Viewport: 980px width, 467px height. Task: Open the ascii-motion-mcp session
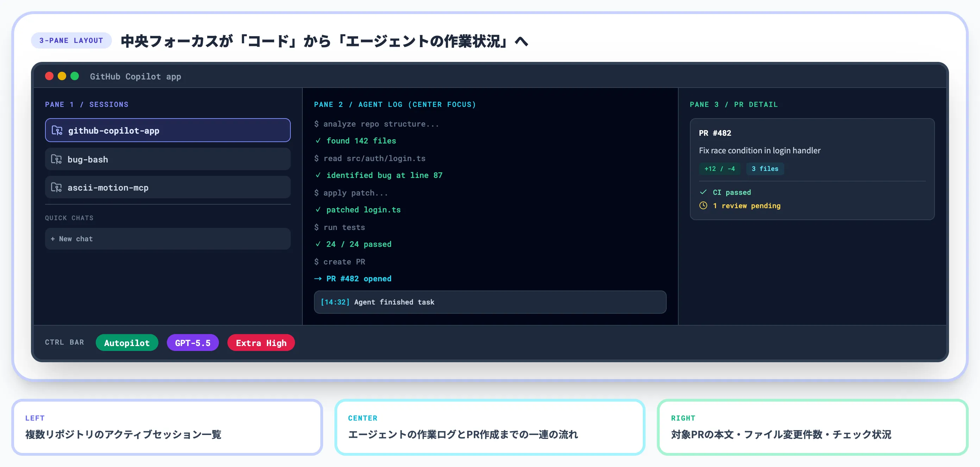(x=168, y=187)
